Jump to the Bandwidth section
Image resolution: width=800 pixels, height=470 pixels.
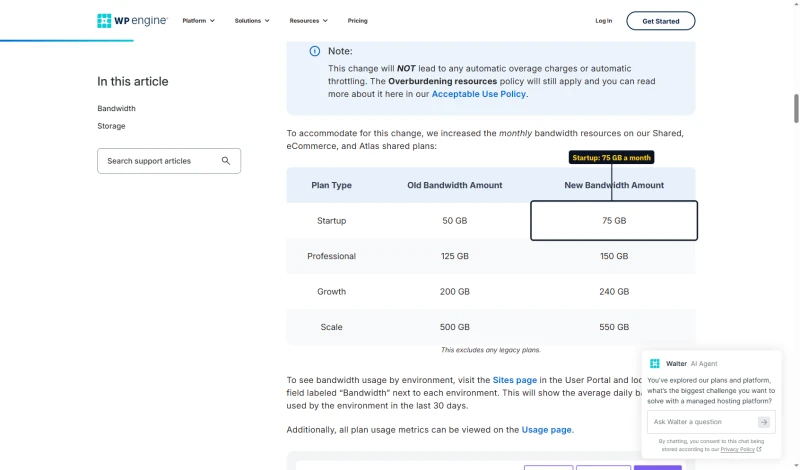(116, 108)
